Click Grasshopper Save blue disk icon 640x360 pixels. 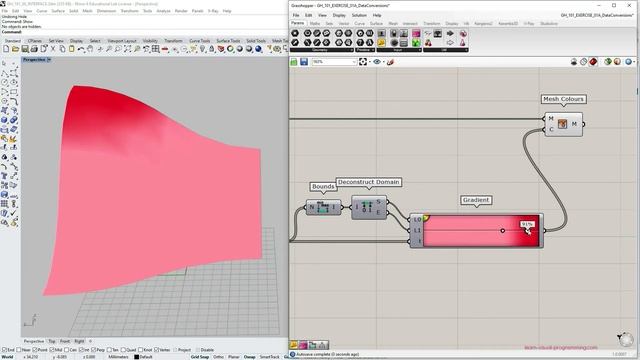pos(304,62)
